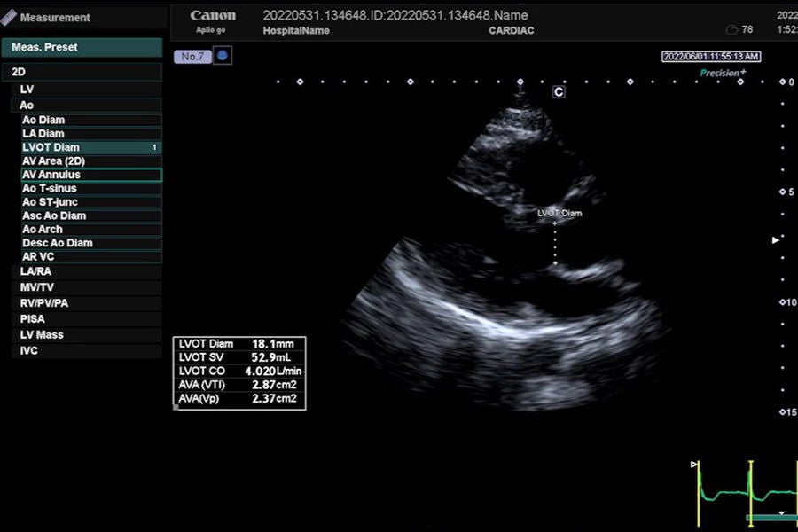Image resolution: width=798 pixels, height=532 pixels.
Task: Click the depth focus arrow marker
Action: click(776, 239)
